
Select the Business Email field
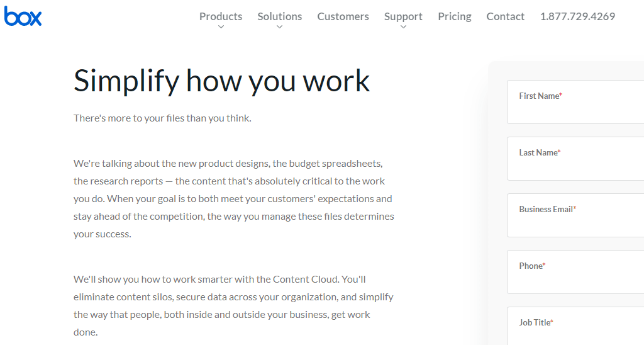[x=575, y=215]
